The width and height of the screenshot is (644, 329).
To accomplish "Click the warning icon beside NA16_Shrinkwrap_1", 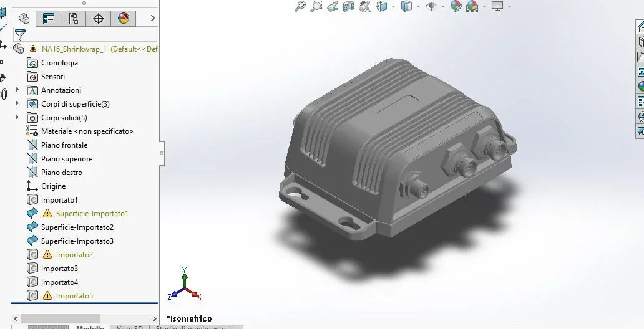I will (x=33, y=49).
